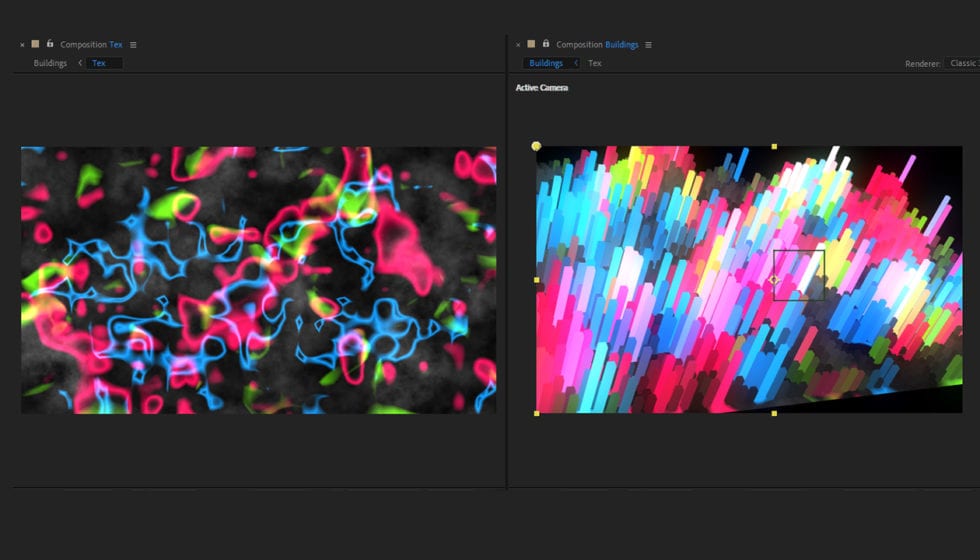
Task: Click the round yellow top-left corner handle
Action: point(536,146)
